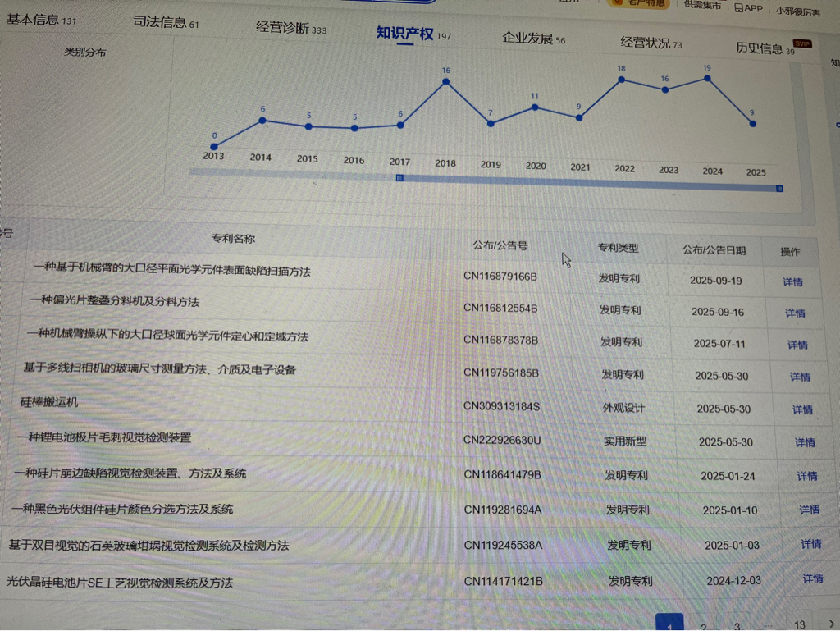Click the 实用新型 patent type cell
The height and width of the screenshot is (631, 840).
pos(624,441)
